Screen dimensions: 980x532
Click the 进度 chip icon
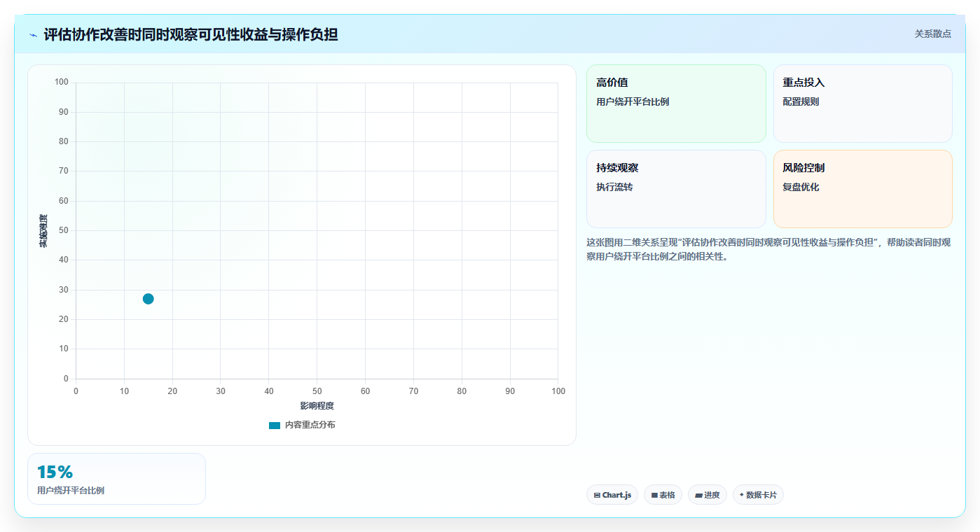coord(698,495)
